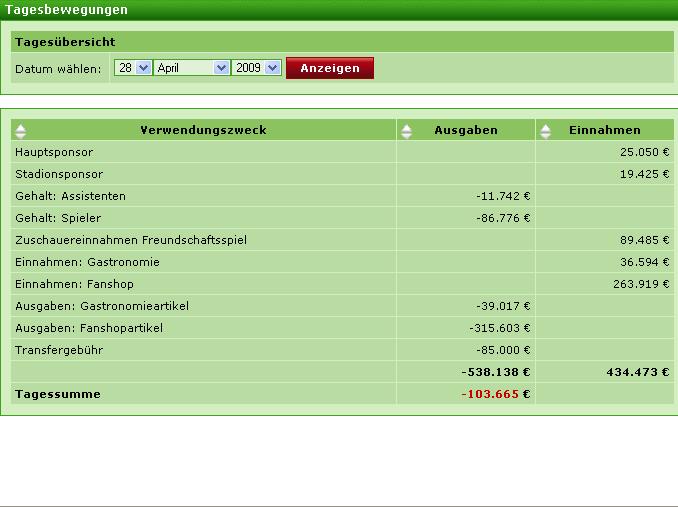Sort Einnahmen column ascending via up arrow
Image resolution: width=678 pixels, height=507 pixels.
pyautogui.click(x=545, y=126)
